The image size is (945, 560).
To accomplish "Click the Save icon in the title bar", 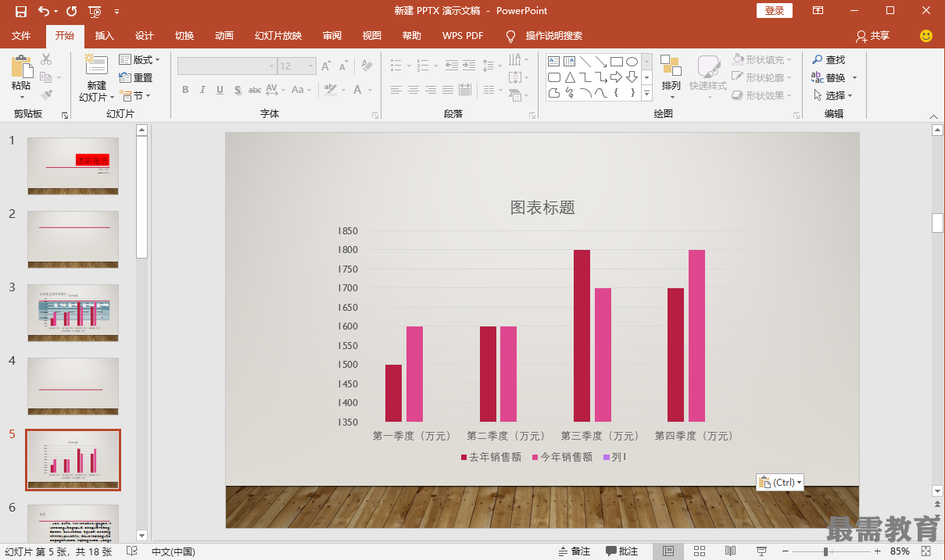I will (x=20, y=11).
